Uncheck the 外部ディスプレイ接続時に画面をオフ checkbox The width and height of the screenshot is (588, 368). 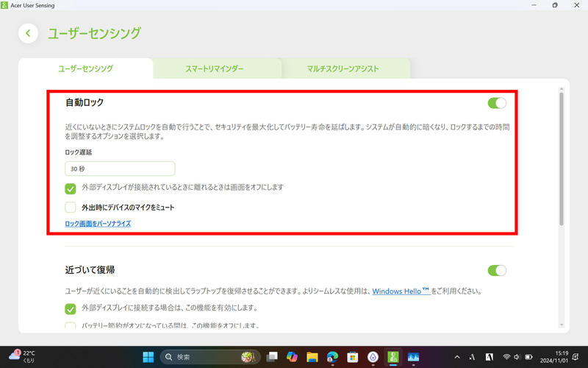tap(71, 188)
